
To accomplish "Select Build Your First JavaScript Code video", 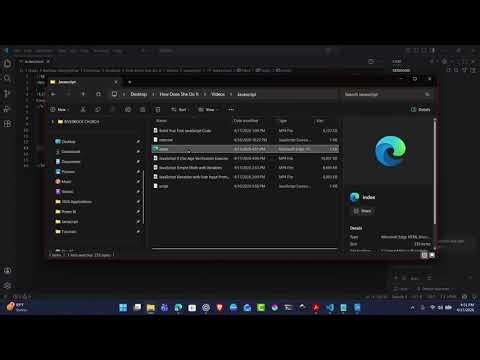I will tap(245, 131).
